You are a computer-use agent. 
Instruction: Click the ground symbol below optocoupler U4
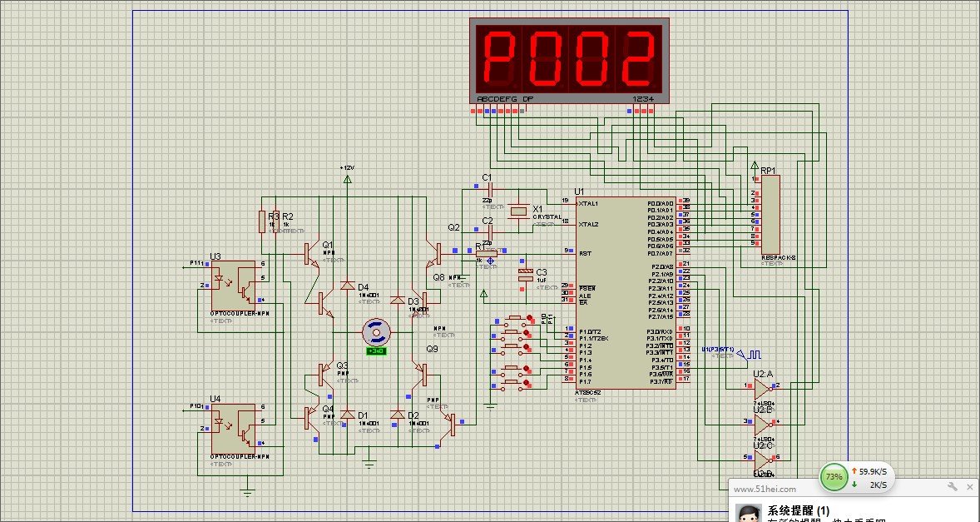pos(248,492)
